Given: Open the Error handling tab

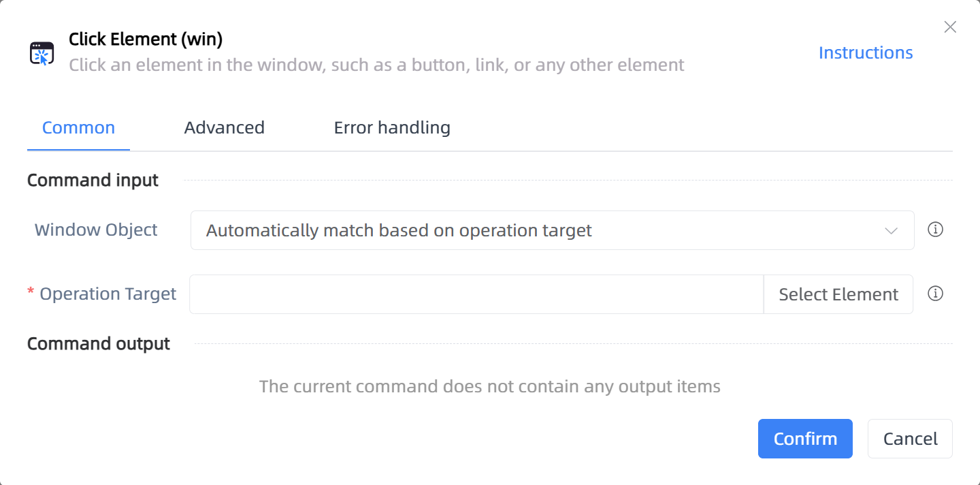Looking at the screenshot, I should tap(392, 128).
